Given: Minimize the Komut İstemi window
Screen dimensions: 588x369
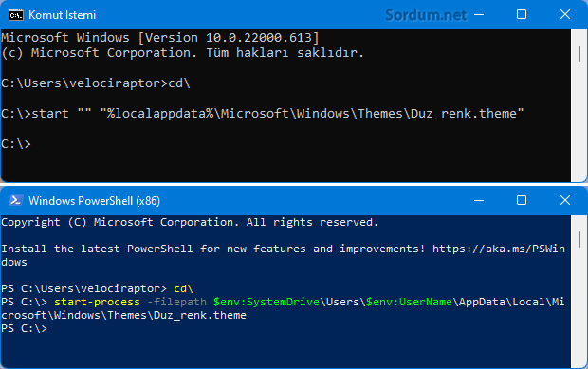Looking at the screenshot, I should pyautogui.click(x=479, y=15).
